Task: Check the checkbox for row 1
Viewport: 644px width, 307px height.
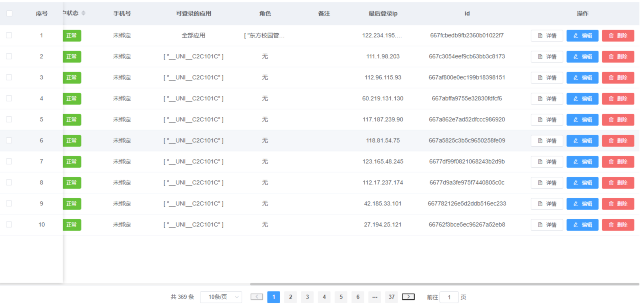Action: 9,35
